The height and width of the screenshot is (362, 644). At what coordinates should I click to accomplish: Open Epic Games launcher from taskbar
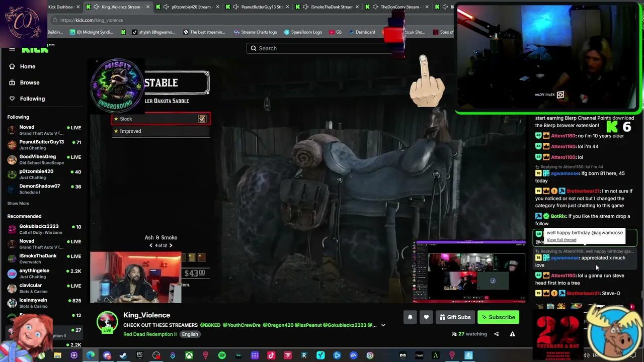point(140,355)
